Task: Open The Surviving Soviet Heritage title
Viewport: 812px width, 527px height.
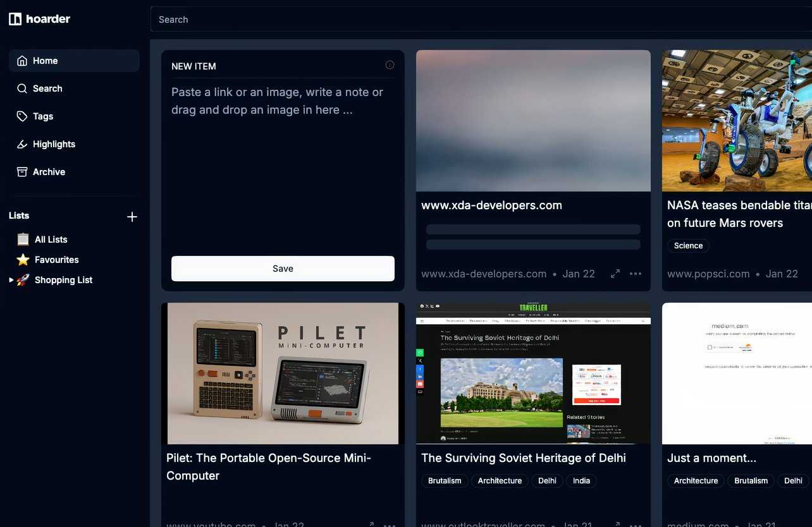Action: click(x=524, y=458)
